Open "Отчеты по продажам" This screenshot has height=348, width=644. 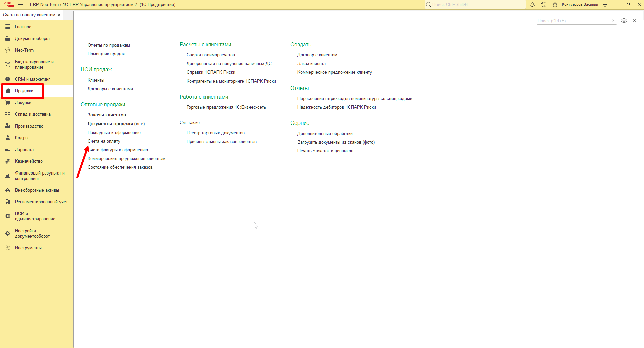[x=109, y=45]
